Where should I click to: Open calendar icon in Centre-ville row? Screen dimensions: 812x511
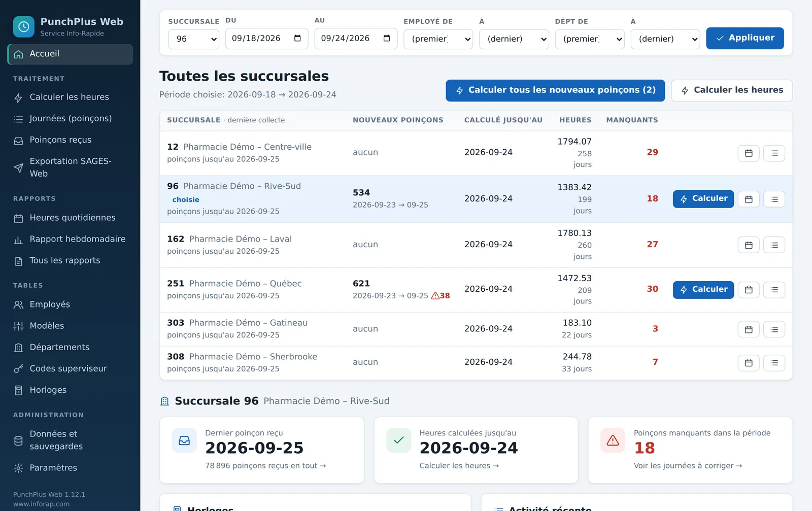click(749, 153)
